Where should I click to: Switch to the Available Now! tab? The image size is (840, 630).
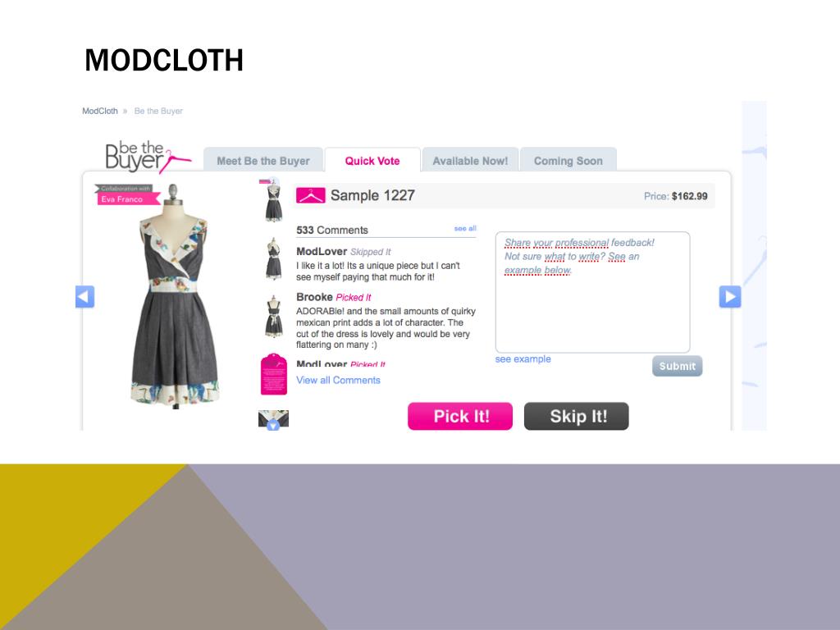click(x=470, y=160)
